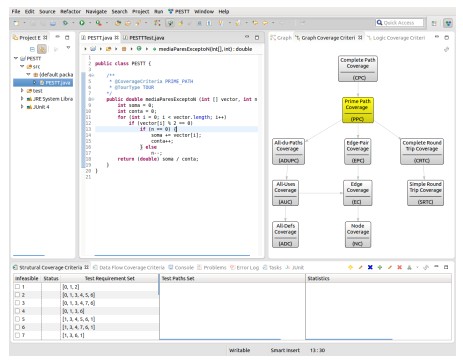The image size is (463, 362).
Task: Switch to the Graph view tab
Action: 281,38
